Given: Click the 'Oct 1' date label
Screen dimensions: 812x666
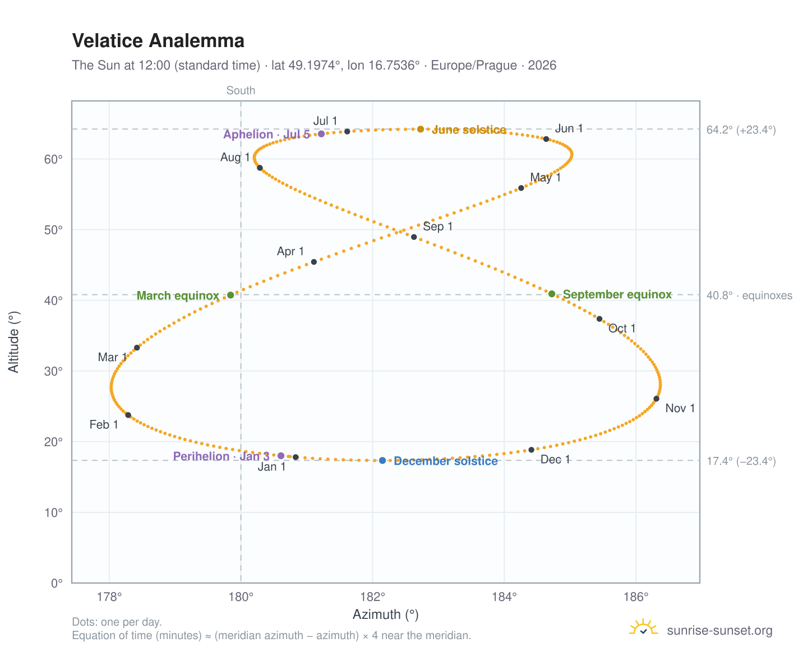Looking at the screenshot, I should pos(622,329).
